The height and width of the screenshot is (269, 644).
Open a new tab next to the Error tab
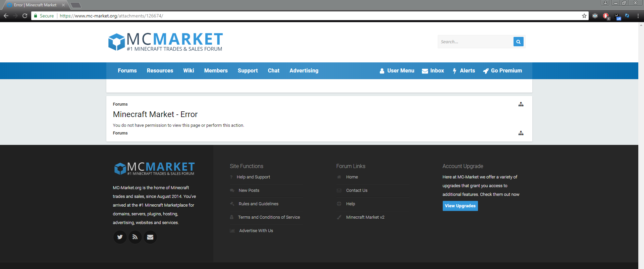point(76,5)
